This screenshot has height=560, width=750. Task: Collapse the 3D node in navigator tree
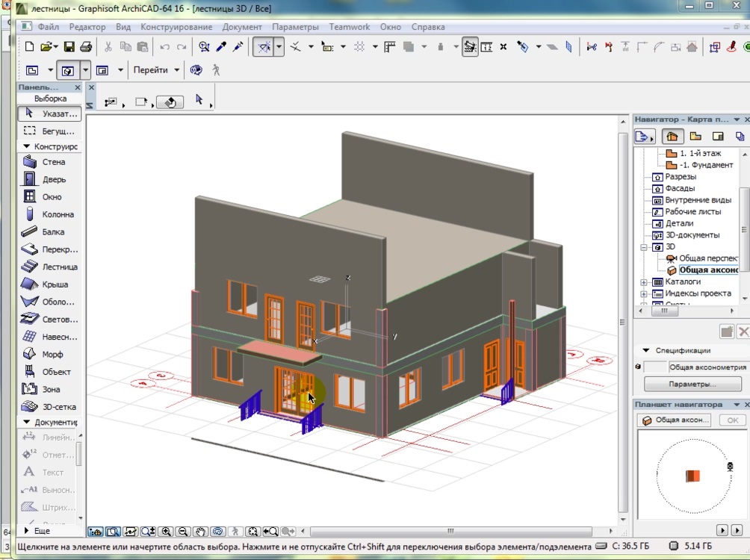[644, 246]
